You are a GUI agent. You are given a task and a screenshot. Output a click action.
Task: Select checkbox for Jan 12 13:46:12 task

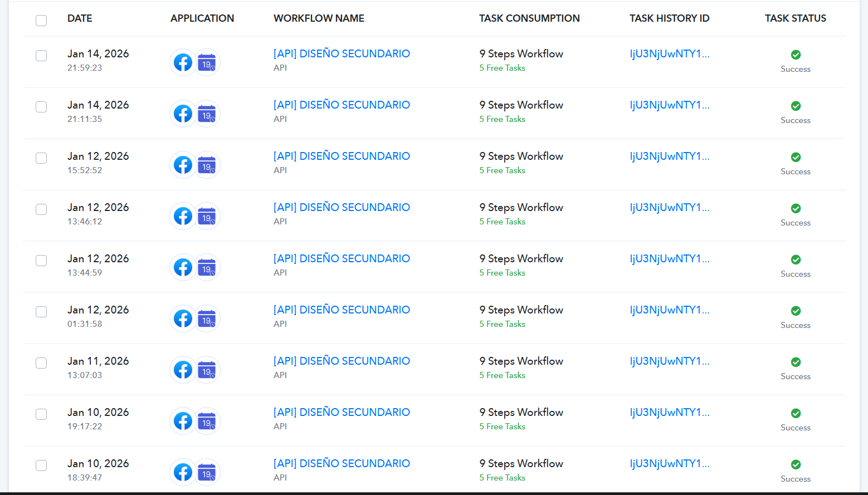pos(41,209)
